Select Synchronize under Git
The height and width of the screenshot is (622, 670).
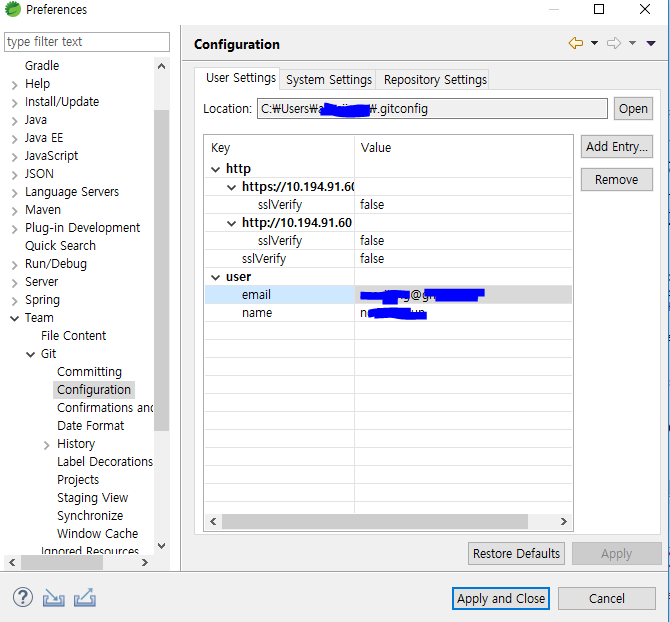point(90,516)
